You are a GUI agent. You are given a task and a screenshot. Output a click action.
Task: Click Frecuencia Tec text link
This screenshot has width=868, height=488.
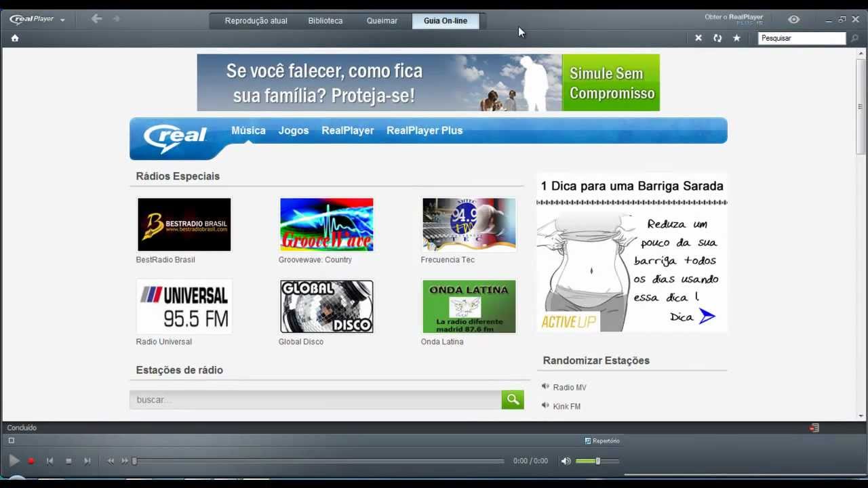click(x=448, y=260)
